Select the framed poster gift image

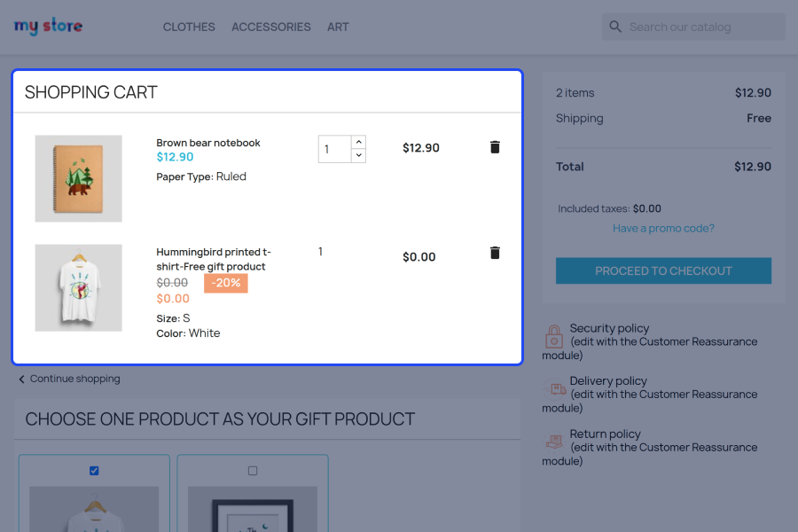[253, 509]
